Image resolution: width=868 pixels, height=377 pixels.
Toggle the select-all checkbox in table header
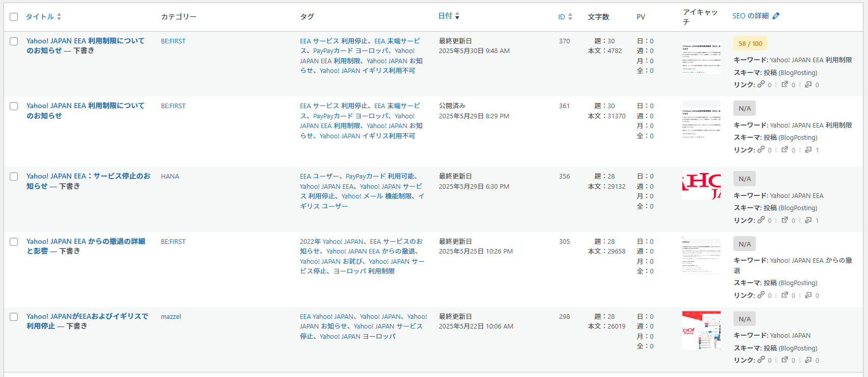[14, 17]
